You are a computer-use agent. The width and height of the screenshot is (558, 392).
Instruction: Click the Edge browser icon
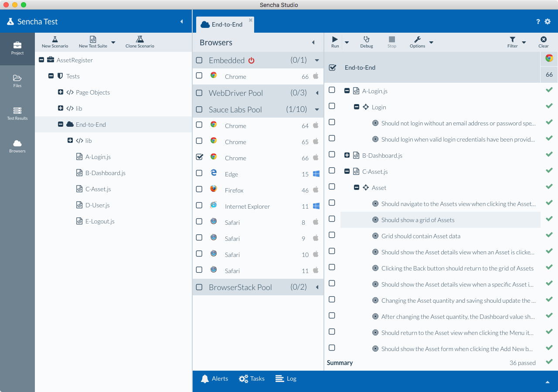214,172
